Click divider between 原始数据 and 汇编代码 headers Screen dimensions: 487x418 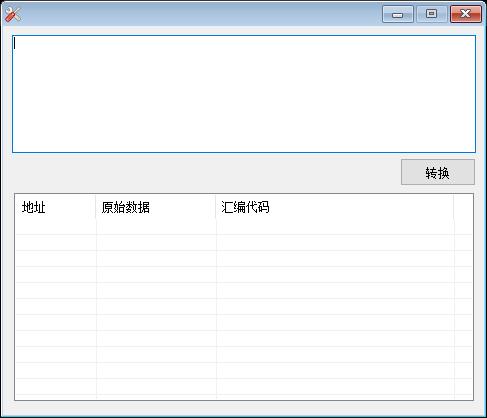point(216,207)
